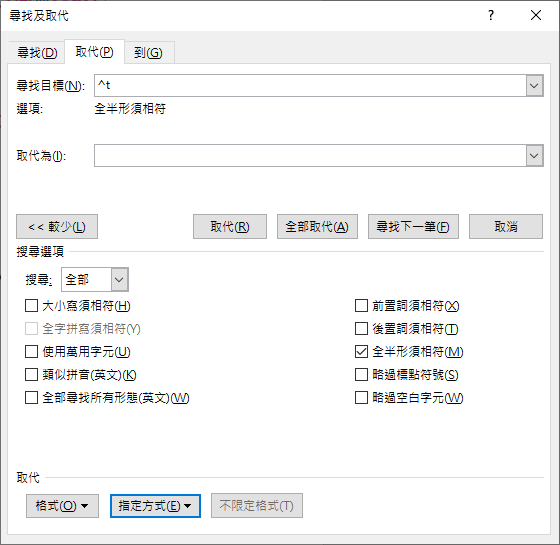This screenshot has width=560, height=545.
Task: Click the 選項 value text 全半形須相符
Action: click(130, 109)
